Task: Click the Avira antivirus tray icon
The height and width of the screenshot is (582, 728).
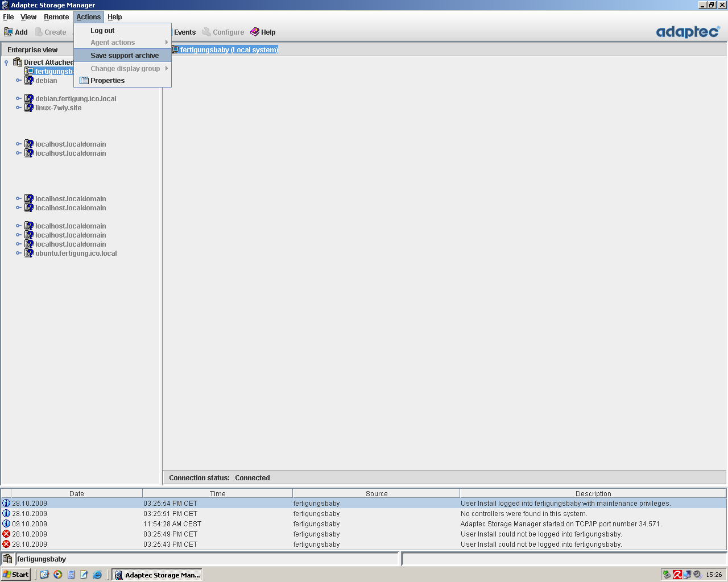Action: click(677, 575)
